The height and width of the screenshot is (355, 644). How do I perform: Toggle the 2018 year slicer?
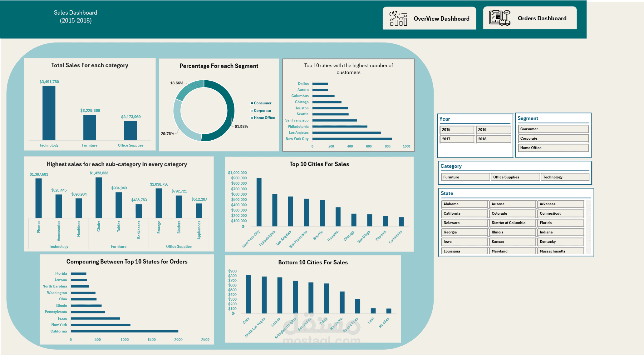pyautogui.click(x=493, y=139)
